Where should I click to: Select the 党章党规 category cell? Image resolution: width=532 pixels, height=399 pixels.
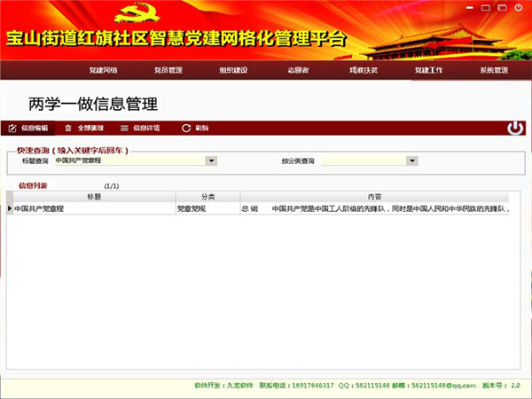click(208, 208)
